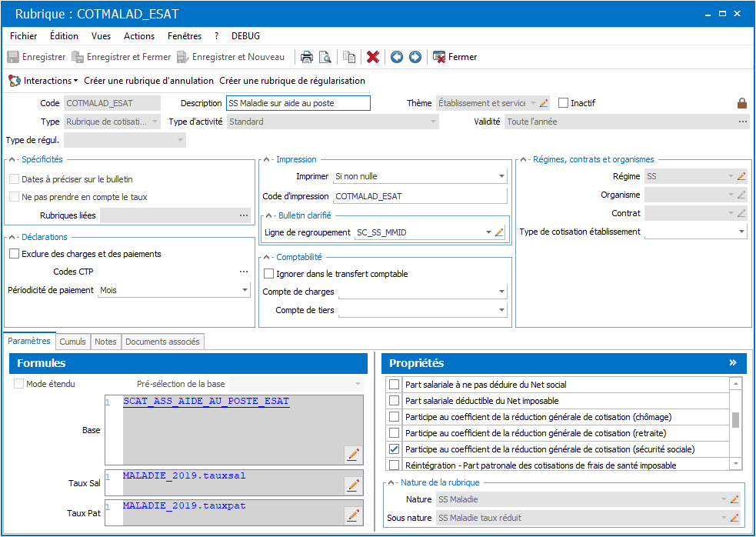Viewport: 756px width, 537px height.
Task: Click the copy/duplicate toolbar icon
Action: point(349,57)
